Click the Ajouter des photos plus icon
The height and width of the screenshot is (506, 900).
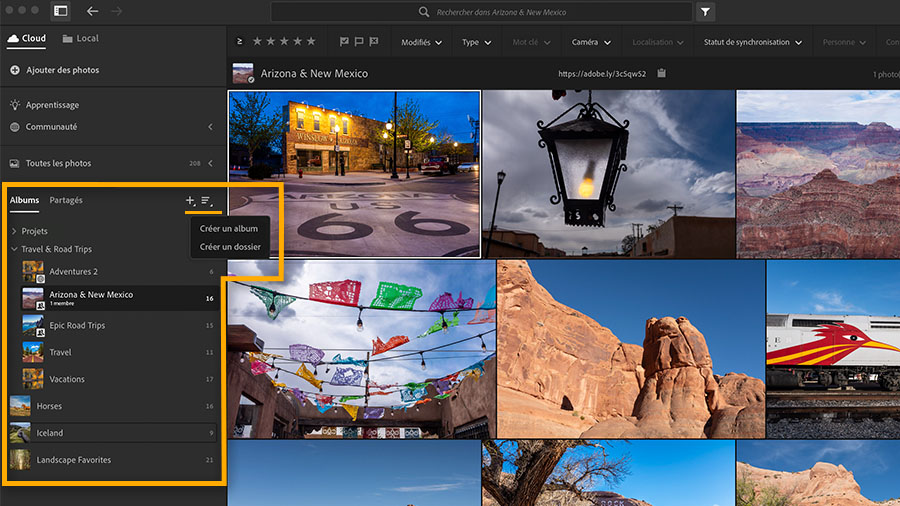[x=15, y=70]
